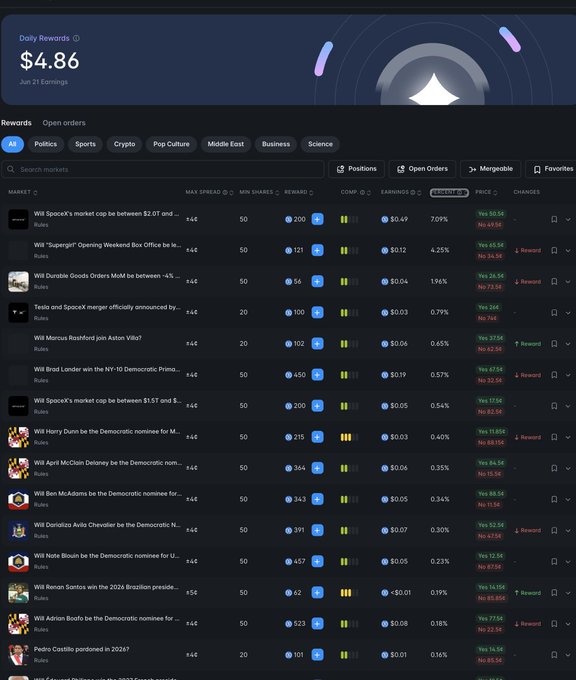Expand the Harry Dunn nominee row

point(568,437)
